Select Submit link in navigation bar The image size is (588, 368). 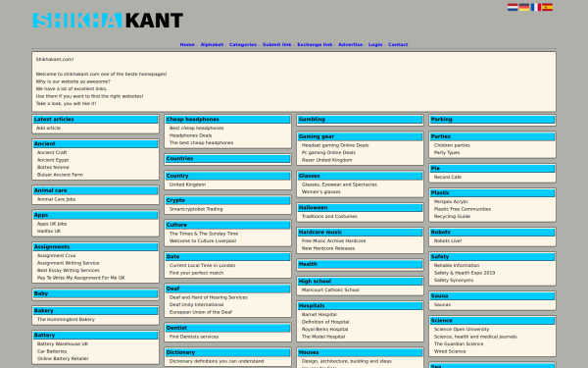(276, 44)
